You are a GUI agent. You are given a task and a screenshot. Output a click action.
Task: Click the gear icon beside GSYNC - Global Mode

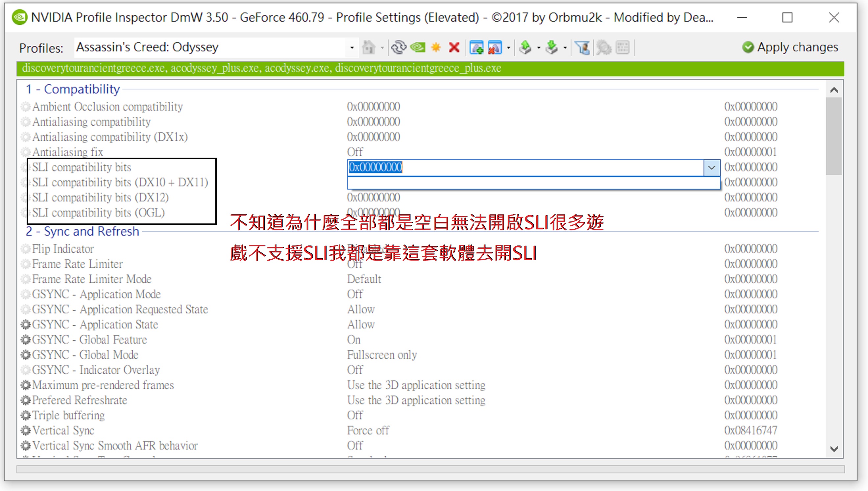pyautogui.click(x=26, y=355)
